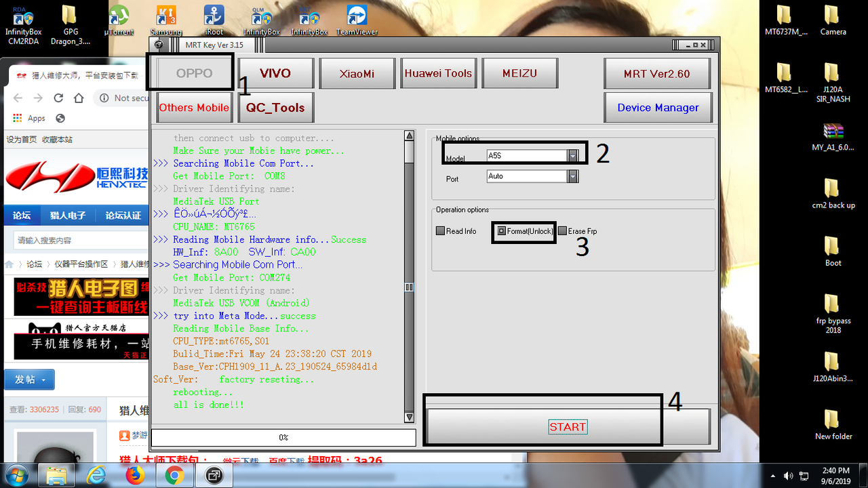Launch uTorrent desktop shortcut
868x488 pixels.
[x=119, y=20]
